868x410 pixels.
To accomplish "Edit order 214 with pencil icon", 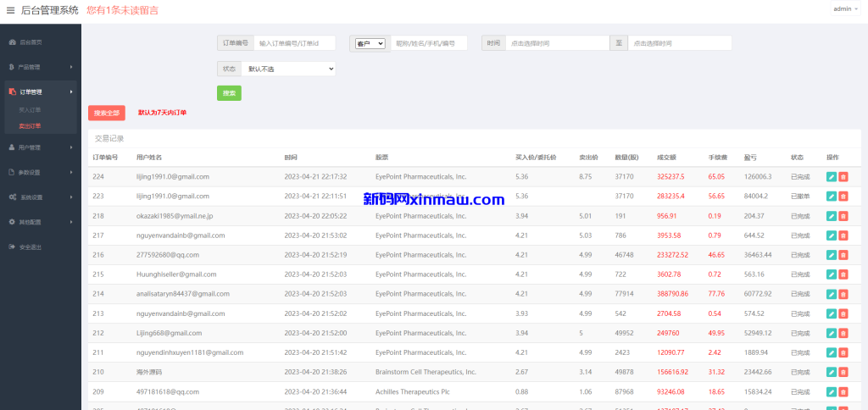I will 831,294.
